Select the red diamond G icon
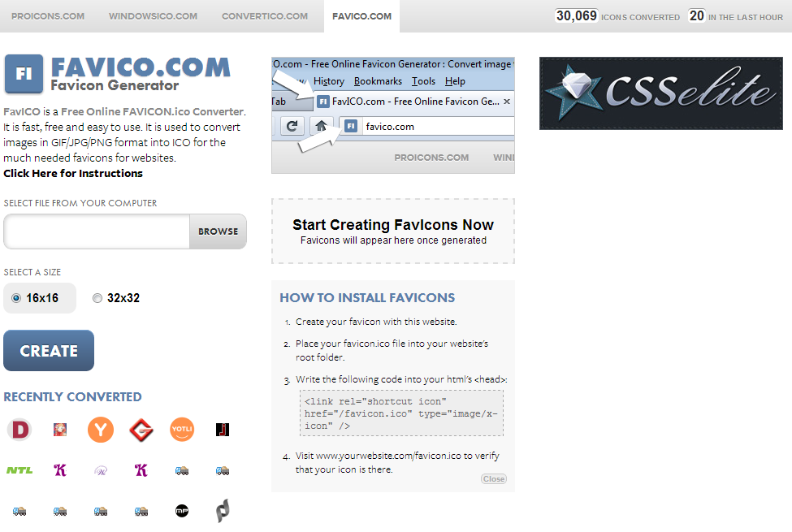The image size is (792, 532). (x=141, y=430)
